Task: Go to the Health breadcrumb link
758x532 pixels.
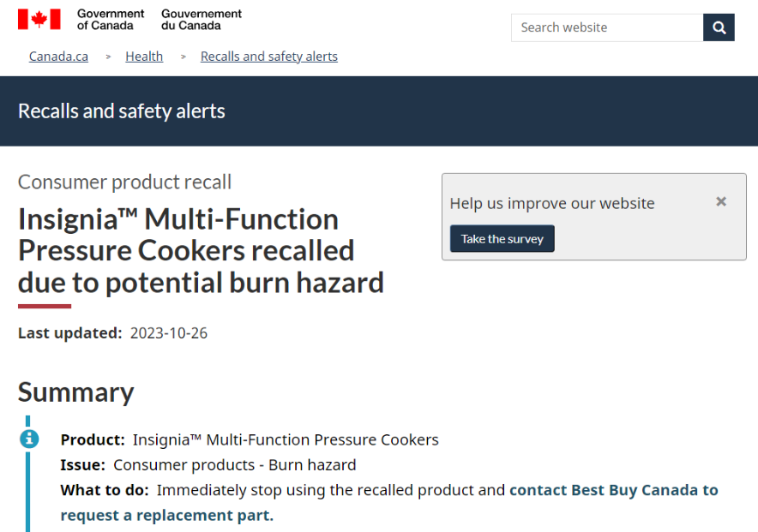Action: (144, 57)
